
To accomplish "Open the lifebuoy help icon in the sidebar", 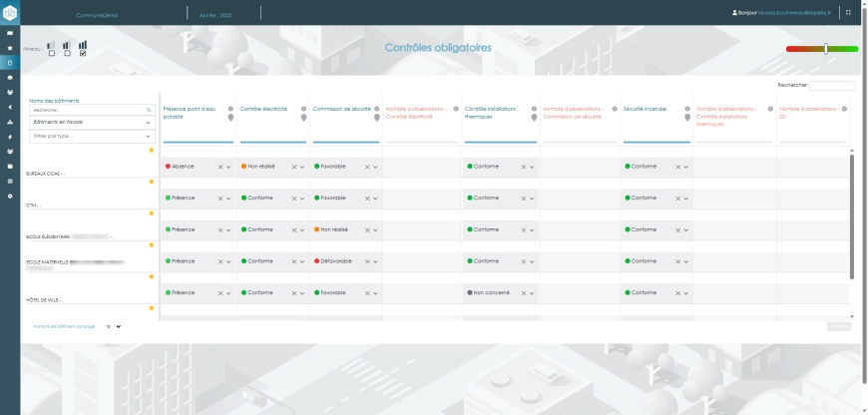I will coord(10,181).
